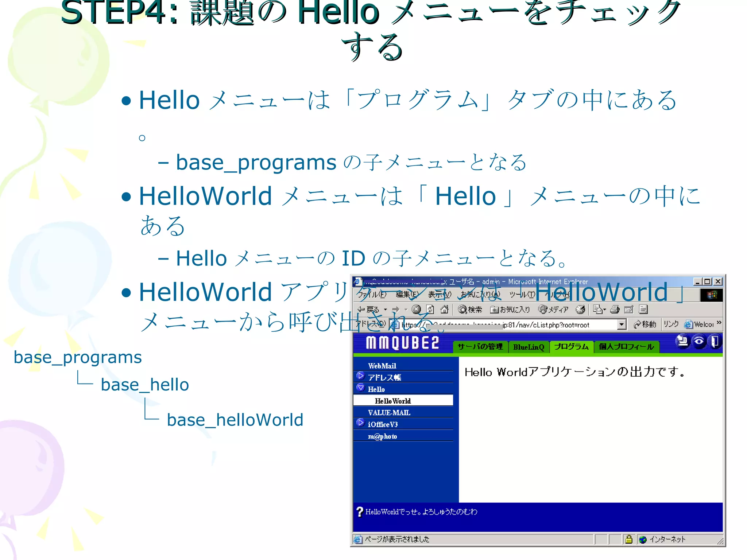Click the Windows logo throbber
747x560 pixels.
(x=711, y=295)
